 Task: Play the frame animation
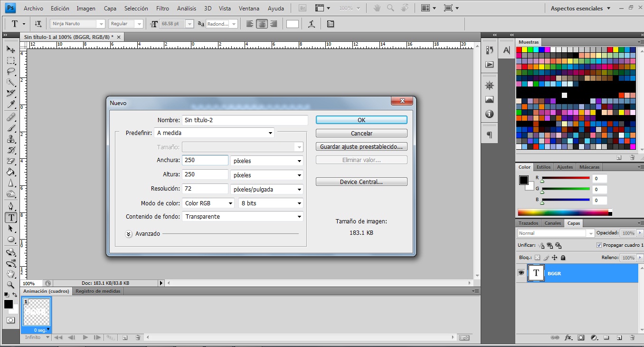coord(85,337)
